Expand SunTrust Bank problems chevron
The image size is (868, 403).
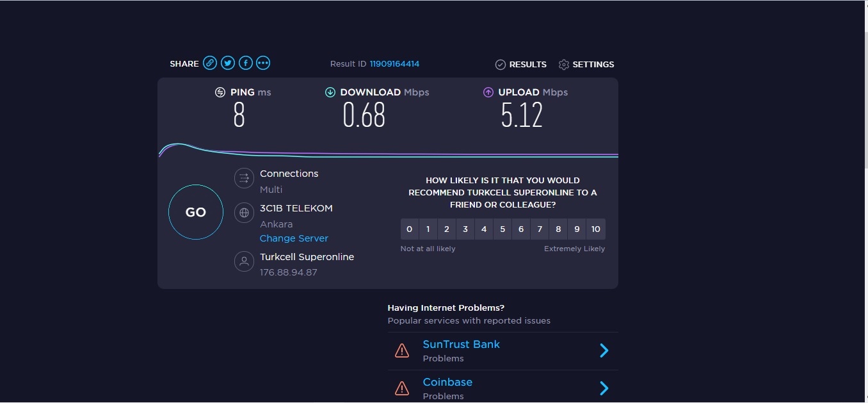pyautogui.click(x=604, y=350)
